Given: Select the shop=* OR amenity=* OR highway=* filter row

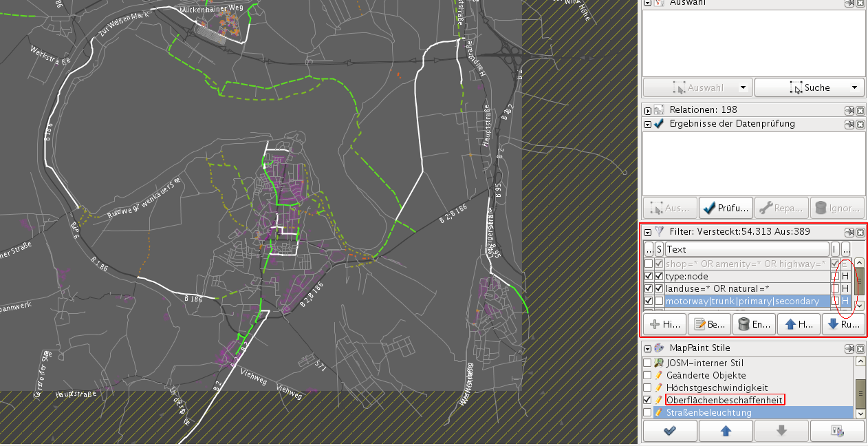Looking at the screenshot, I should 748,264.
